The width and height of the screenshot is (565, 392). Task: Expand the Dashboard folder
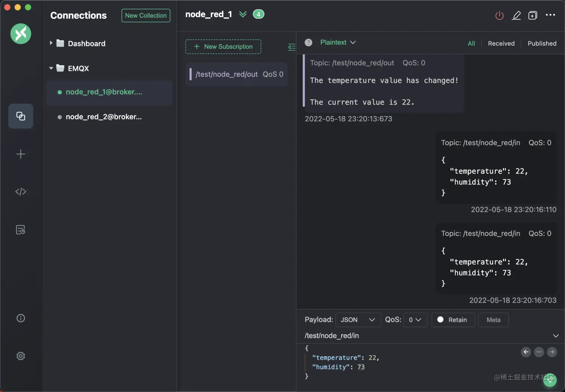(x=51, y=43)
